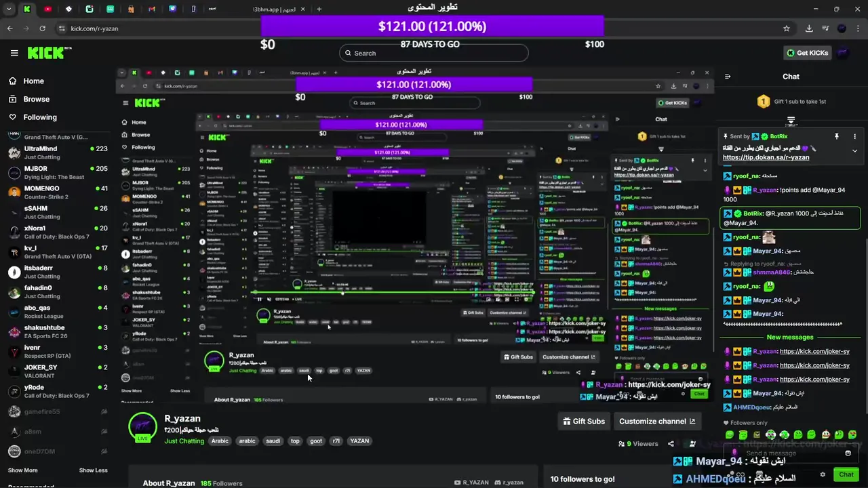868x488 pixels.
Task: Go to Home in sidebar
Action: (33, 81)
